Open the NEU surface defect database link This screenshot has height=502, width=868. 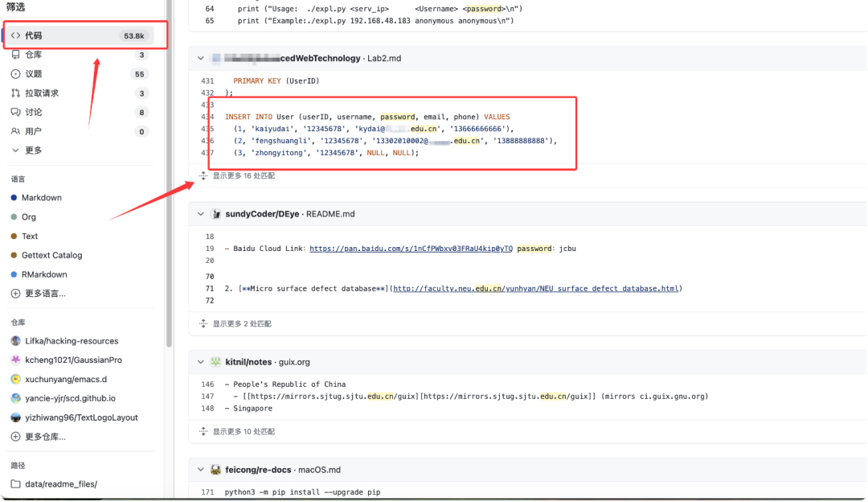coord(535,289)
